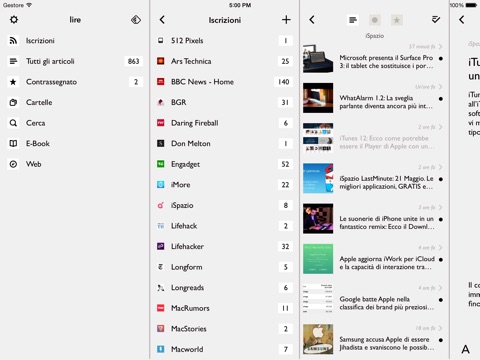Toggle unread dot on iSpazio LastMinute article
Screen dimensions: 480x360
pos(441,179)
